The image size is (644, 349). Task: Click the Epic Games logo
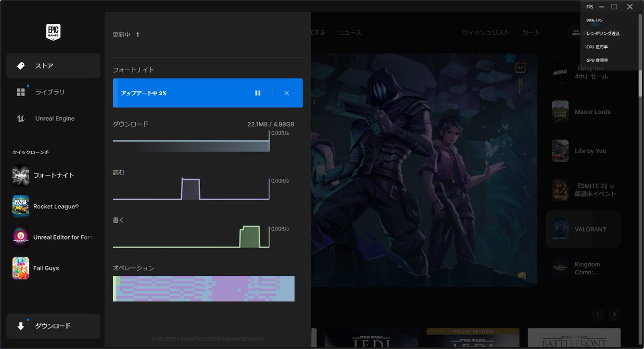point(53,32)
